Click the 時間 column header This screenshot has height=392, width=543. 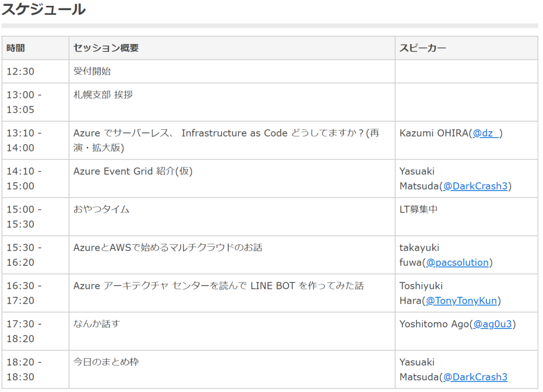[36, 48]
